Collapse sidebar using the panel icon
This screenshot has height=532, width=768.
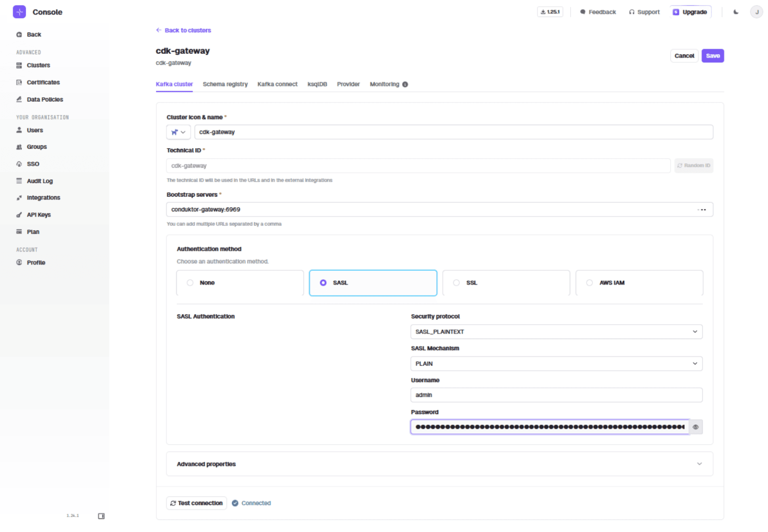101,516
